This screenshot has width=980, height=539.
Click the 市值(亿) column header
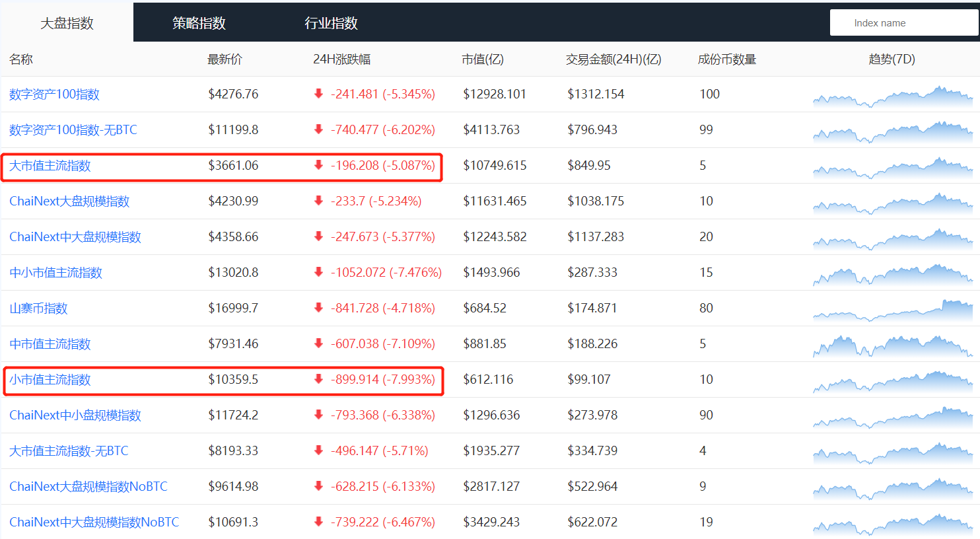[483, 59]
